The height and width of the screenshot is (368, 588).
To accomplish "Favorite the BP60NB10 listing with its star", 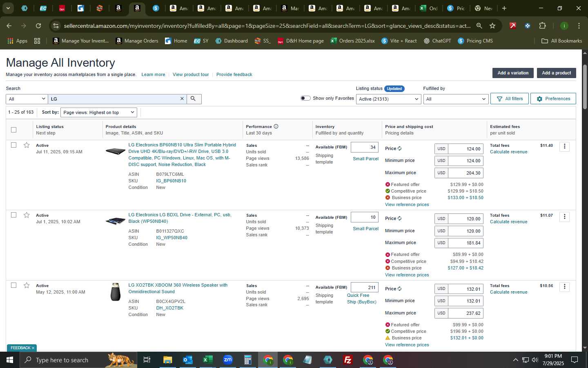I will (27, 145).
